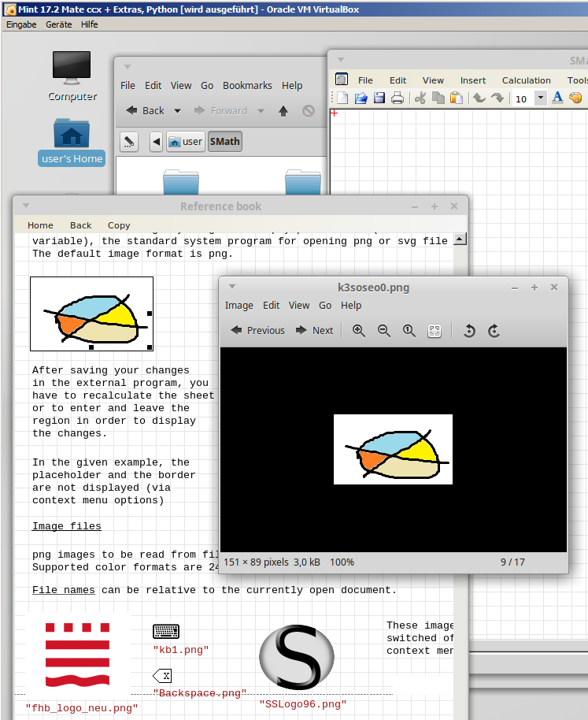
Task: Open the Bookmarks menu in file manager
Action: [x=247, y=85]
